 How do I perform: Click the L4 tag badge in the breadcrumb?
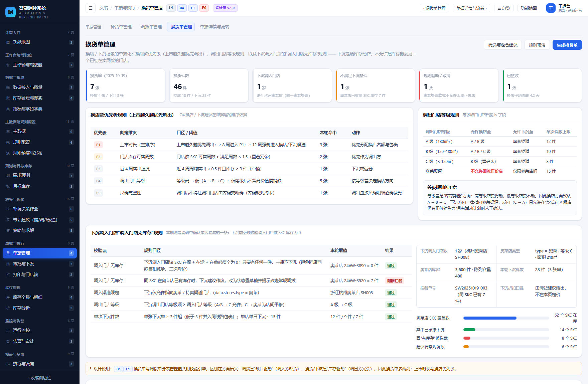(x=171, y=8)
